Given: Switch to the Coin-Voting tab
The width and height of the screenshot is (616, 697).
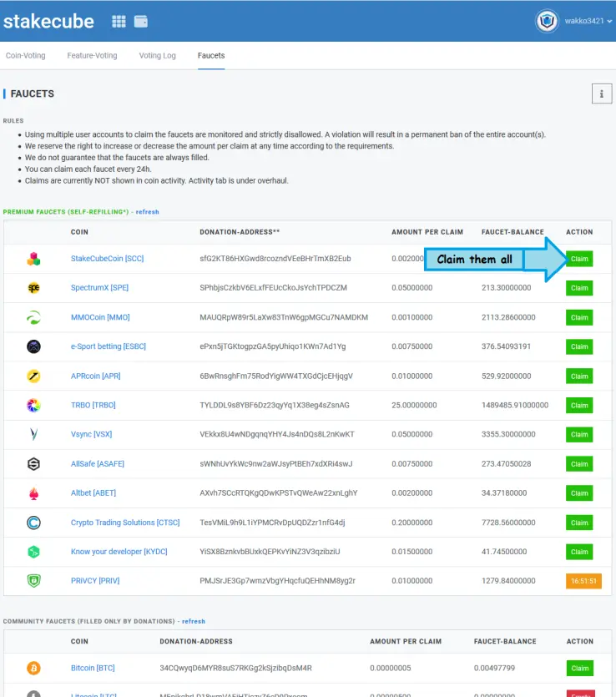Looking at the screenshot, I should (x=25, y=56).
